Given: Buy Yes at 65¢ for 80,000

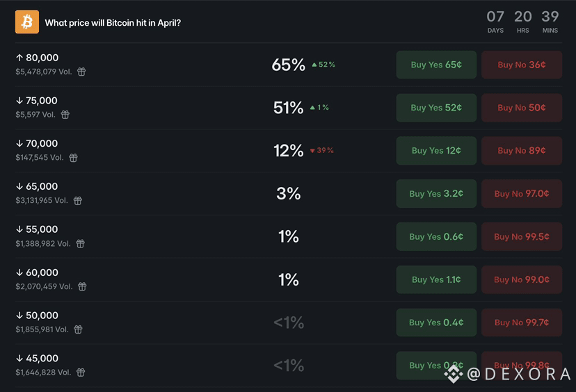Looking at the screenshot, I should (x=436, y=65).
